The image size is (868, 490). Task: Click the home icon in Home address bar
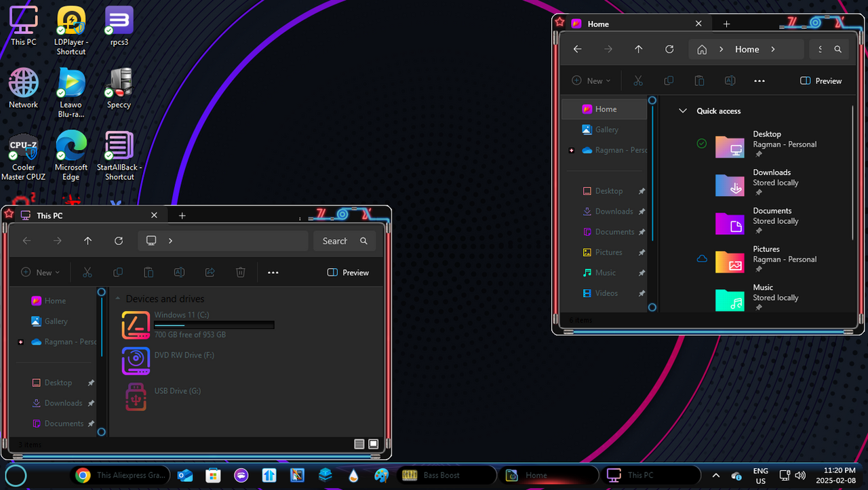pyautogui.click(x=702, y=50)
